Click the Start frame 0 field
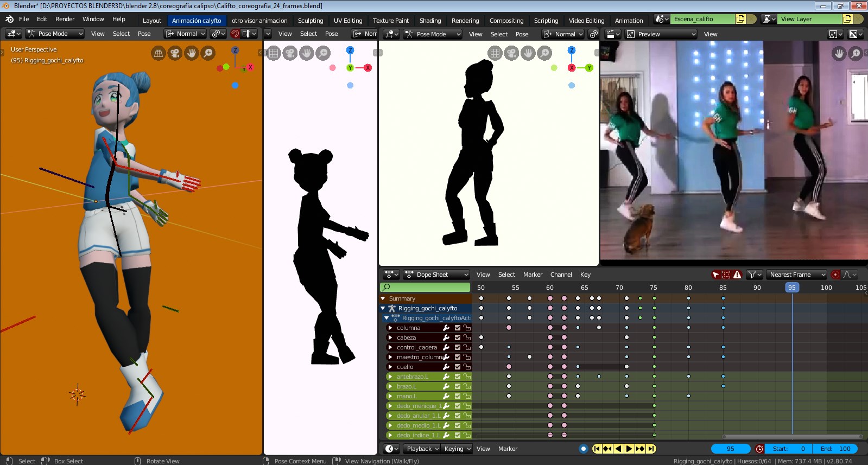The width and height of the screenshot is (868, 465). (789, 449)
